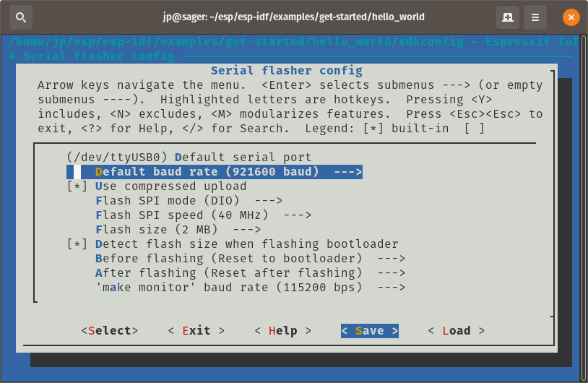Open Flash size (2 MB) submenu
This screenshot has width=588, height=383.
point(178,229)
